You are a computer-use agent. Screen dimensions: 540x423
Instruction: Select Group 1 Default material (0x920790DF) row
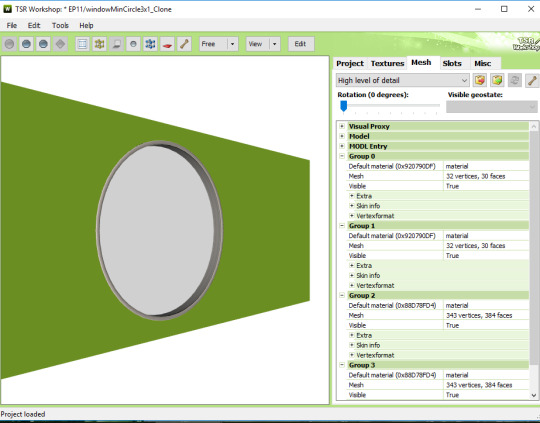pyautogui.click(x=438, y=236)
